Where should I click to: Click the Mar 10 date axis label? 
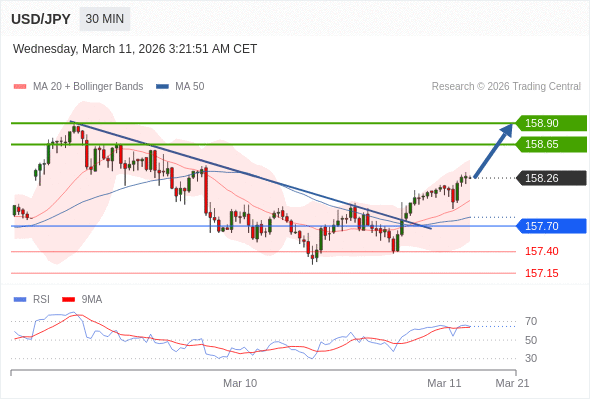[x=240, y=383]
